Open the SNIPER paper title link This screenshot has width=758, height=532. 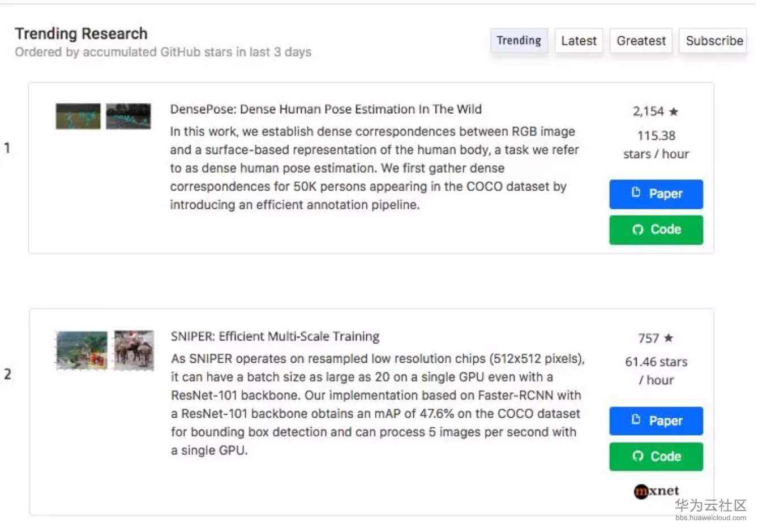[275, 336]
